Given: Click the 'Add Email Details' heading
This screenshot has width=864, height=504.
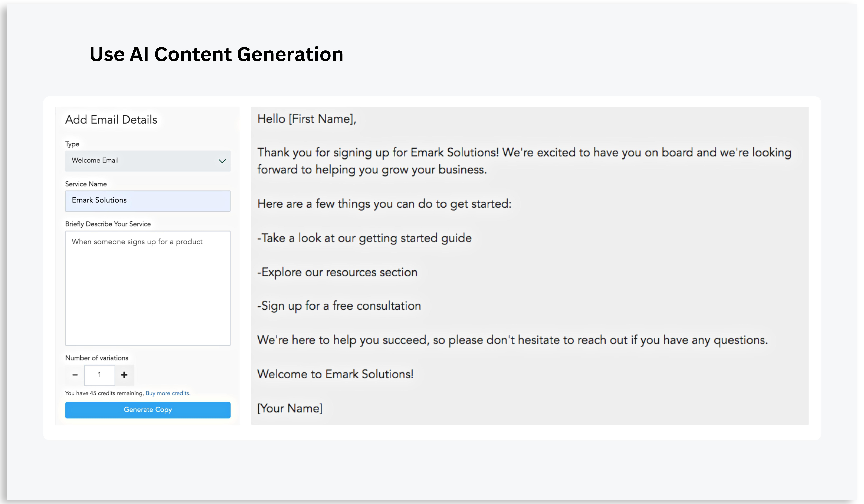Looking at the screenshot, I should click(x=111, y=120).
